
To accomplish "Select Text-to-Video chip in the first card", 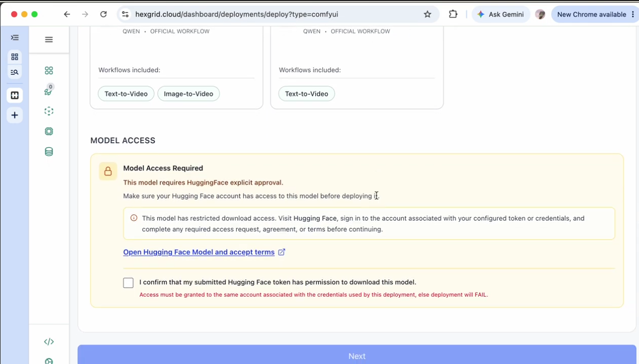I will coord(126,94).
